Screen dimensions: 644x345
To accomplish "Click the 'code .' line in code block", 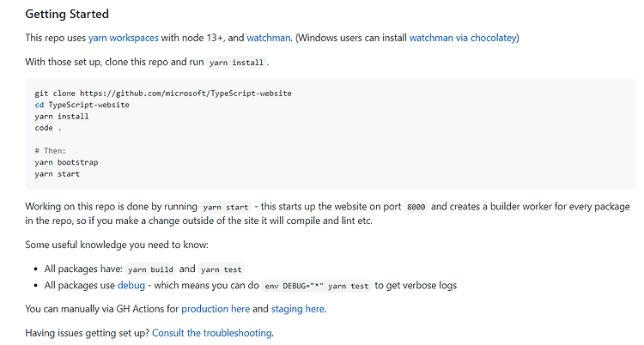I will pos(47,128).
